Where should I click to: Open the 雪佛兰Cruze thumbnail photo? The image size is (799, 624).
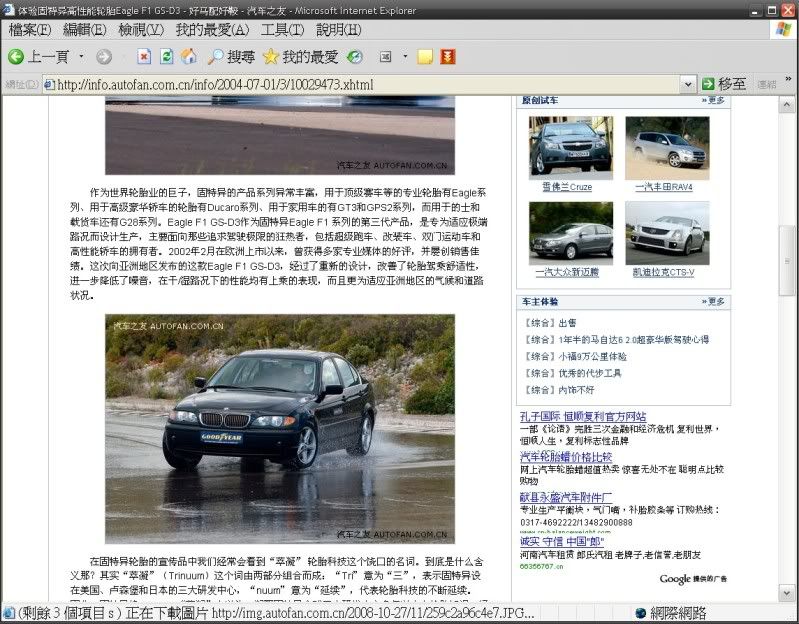pyautogui.click(x=571, y=147)
